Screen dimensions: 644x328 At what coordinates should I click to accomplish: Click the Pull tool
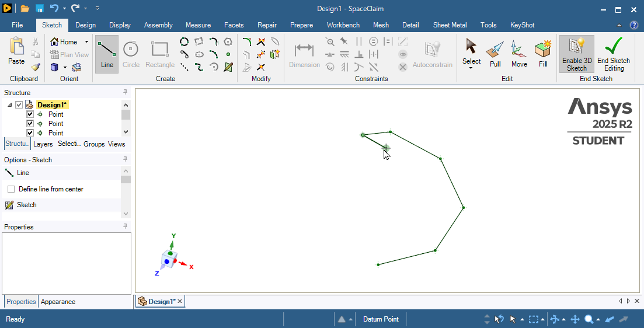495,54
